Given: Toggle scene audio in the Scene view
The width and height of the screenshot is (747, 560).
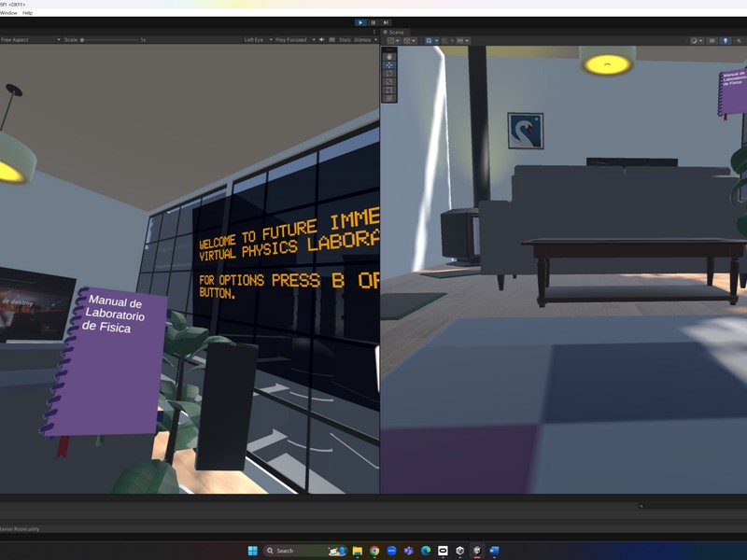Looking at the screenshot, I should click(x=738, y=42).
